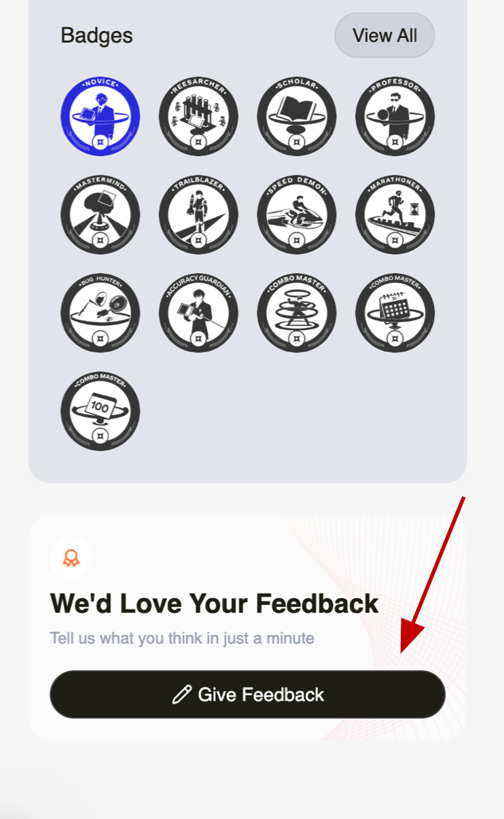
Task: Click the Badges section heading
Action: (96, 35)
